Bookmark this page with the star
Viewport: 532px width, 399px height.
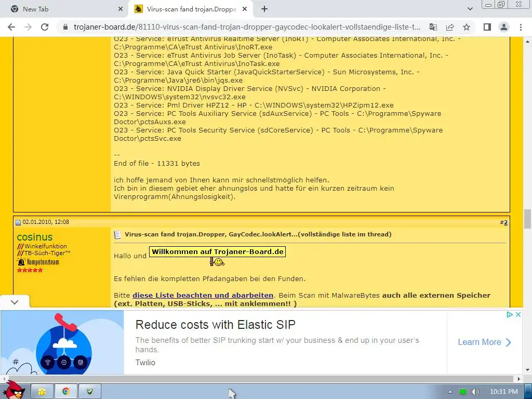coord(467,27)
